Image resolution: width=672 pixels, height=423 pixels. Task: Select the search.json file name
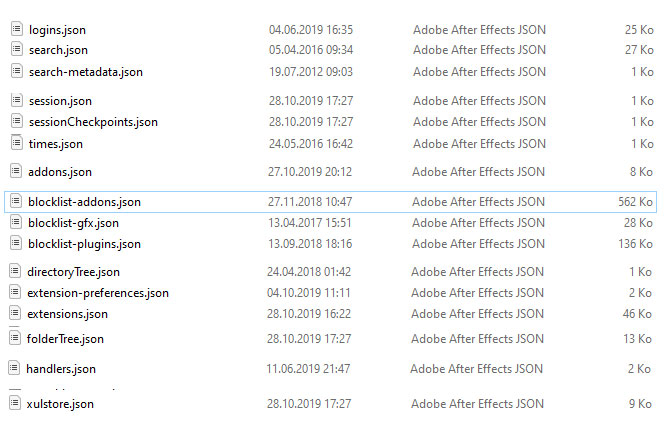coord(58,50)
